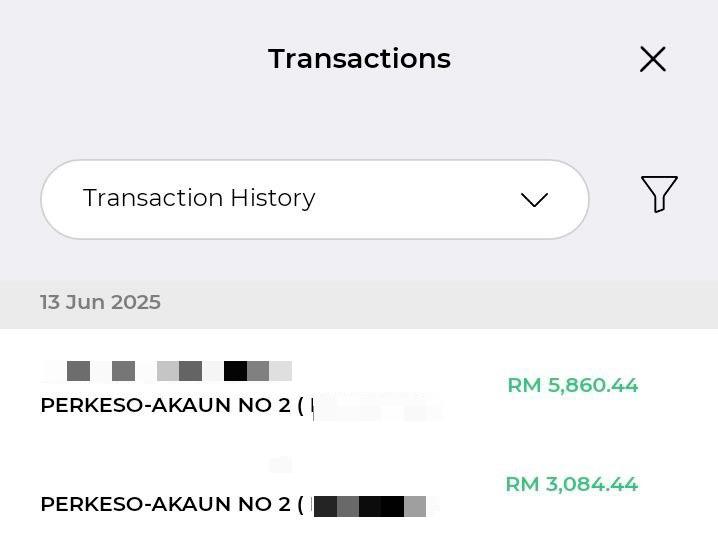Select second PERKESO-AKAUN NO 2 description
Image resolution: width=718 pixels, height=541 pixels.
pyautogui.click(x=172, y=504)
